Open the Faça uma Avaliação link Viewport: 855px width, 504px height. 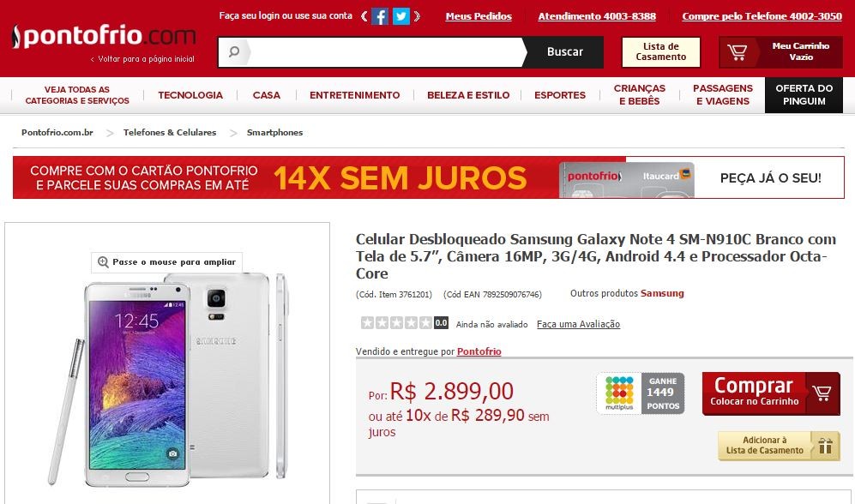click(x=578, y=324)
